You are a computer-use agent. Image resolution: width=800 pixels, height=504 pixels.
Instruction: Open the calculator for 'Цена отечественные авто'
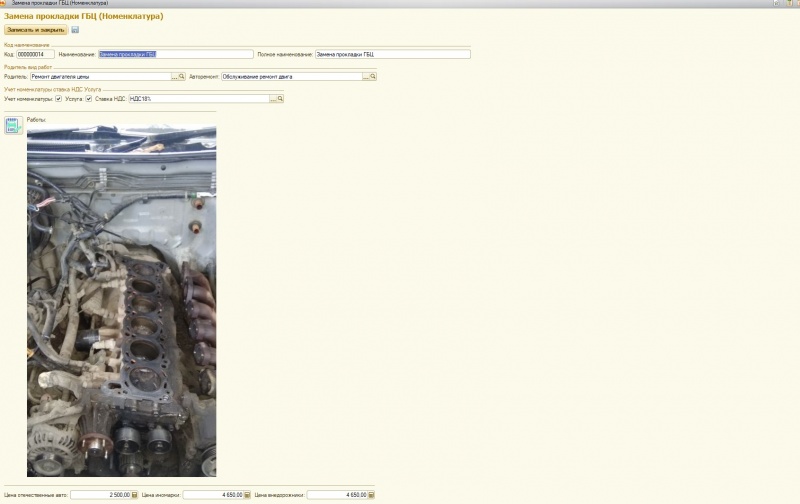[x=135, y=495]
